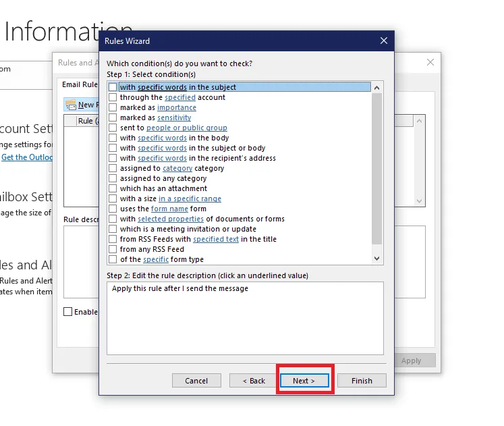This screenshot has width=504, height=426.
Task: Check 'which is a meeting invitation or update'
Action: click(x=113, y=229)
